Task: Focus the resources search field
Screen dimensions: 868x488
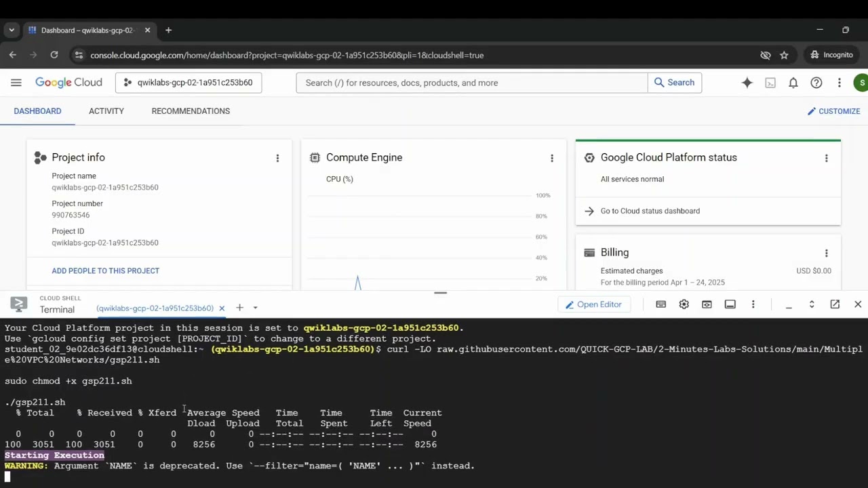Action: [x=472, y=83]
